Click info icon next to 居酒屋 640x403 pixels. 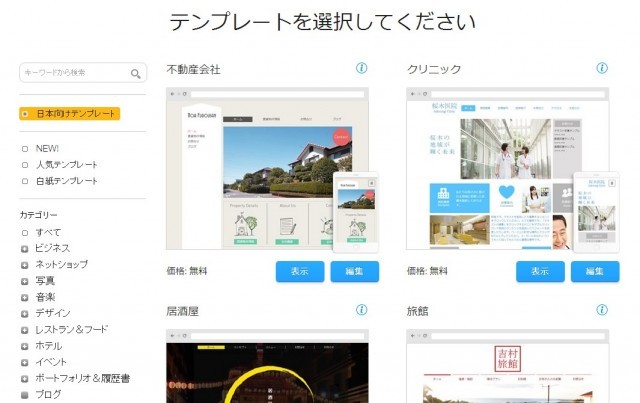point(362,310)
